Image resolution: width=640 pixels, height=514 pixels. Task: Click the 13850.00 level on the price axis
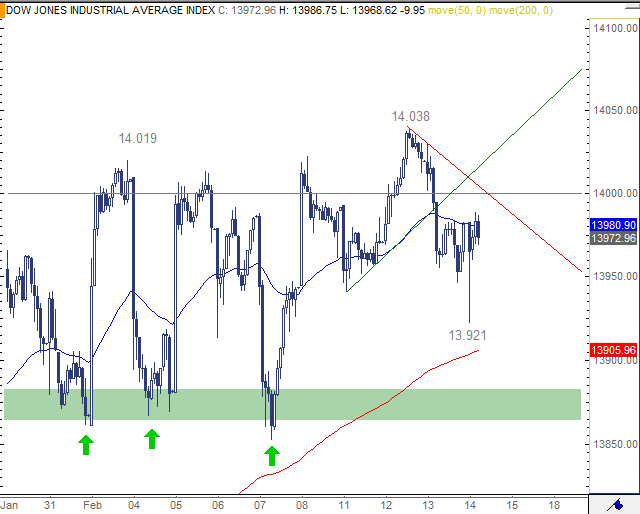(x=613, y=444)
